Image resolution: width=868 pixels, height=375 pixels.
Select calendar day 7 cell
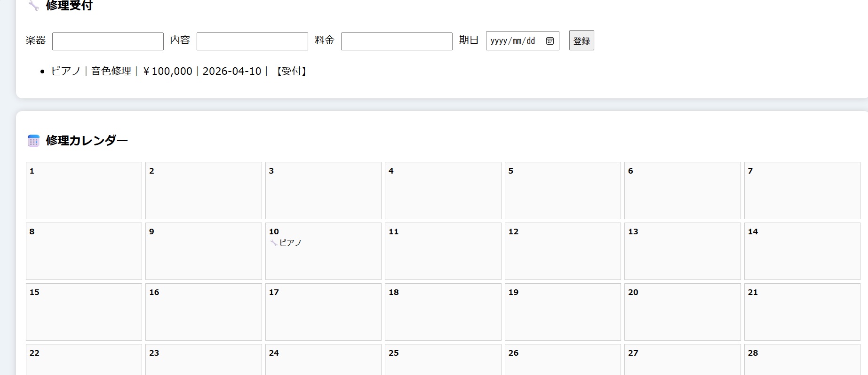(x=802, y=191)
